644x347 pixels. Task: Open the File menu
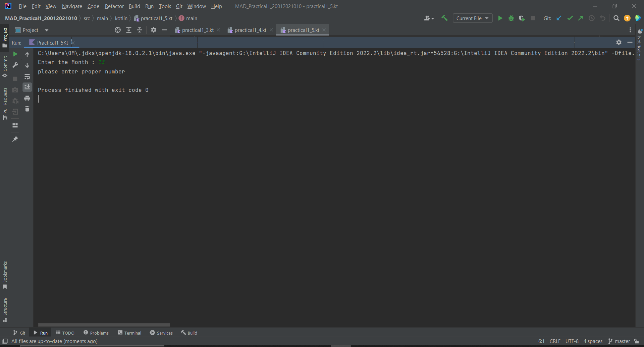point(22,6)
